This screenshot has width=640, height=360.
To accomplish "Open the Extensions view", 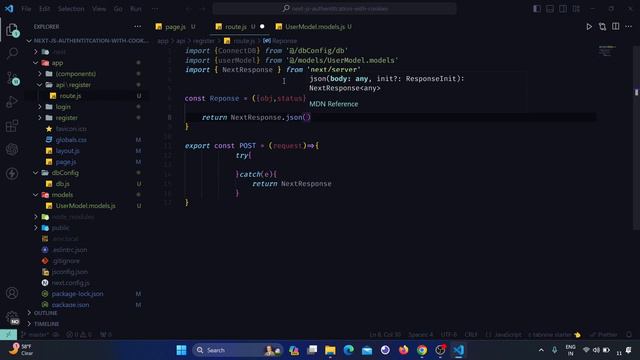I will pos(12,125).
